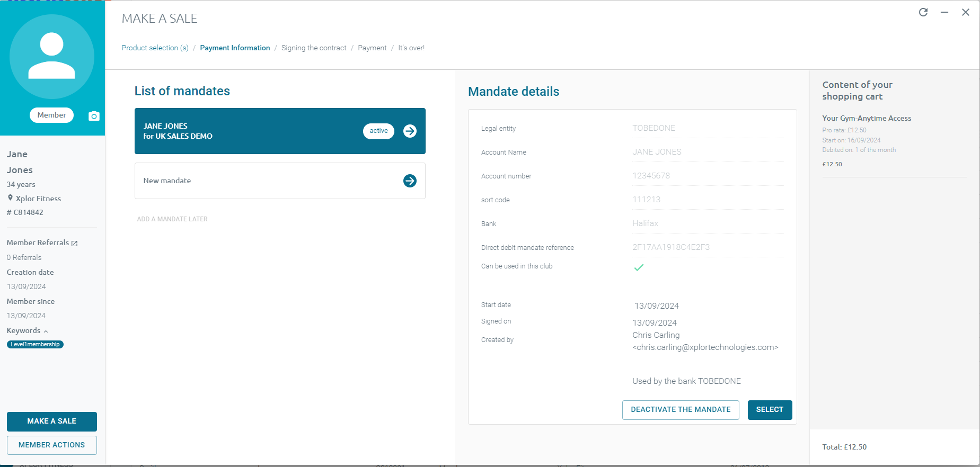Select the Payment breadcrumb step

(372, 48)
